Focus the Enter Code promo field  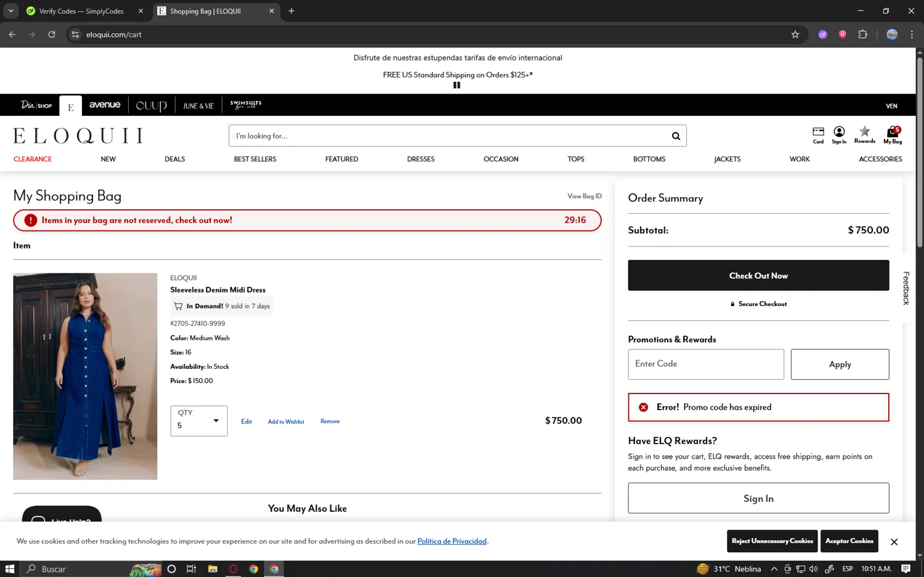coord(706,364)
